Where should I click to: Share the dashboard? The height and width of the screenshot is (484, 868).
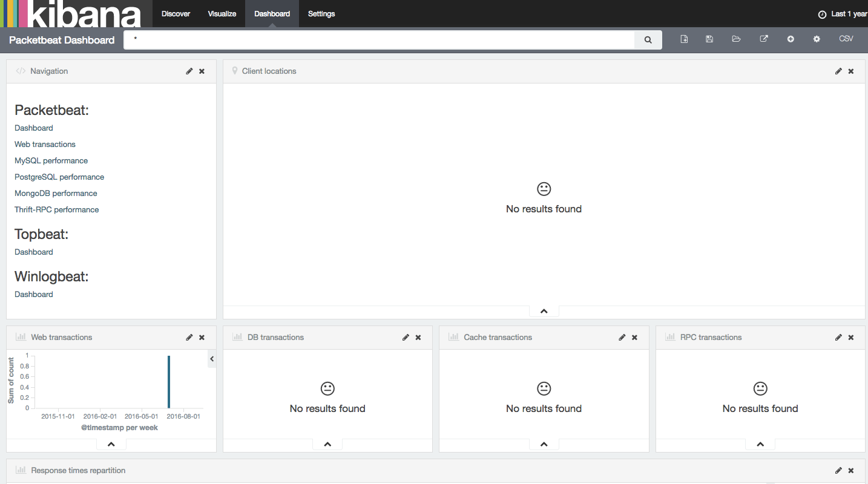pos(764,39)
